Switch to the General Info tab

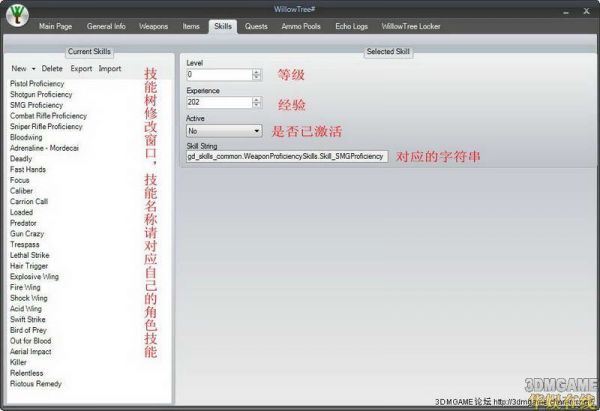[x=105, y=25]
